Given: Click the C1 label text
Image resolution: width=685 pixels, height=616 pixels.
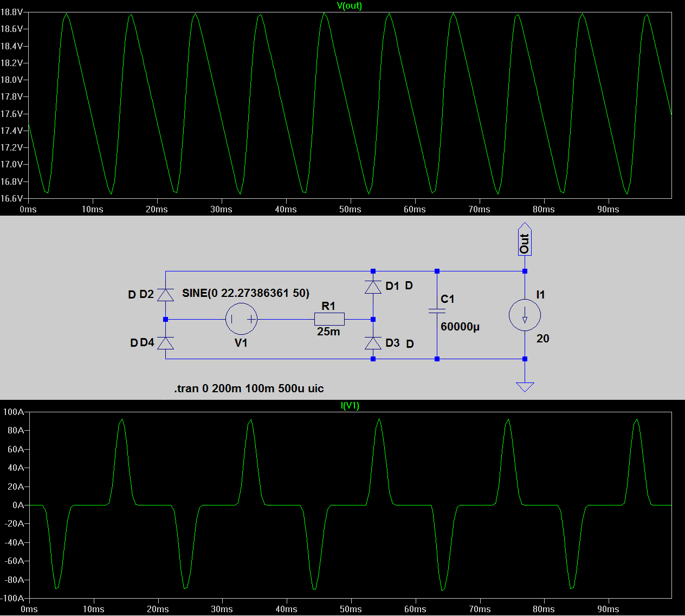Looking at the screenshot, I should [x=448, y=299].
